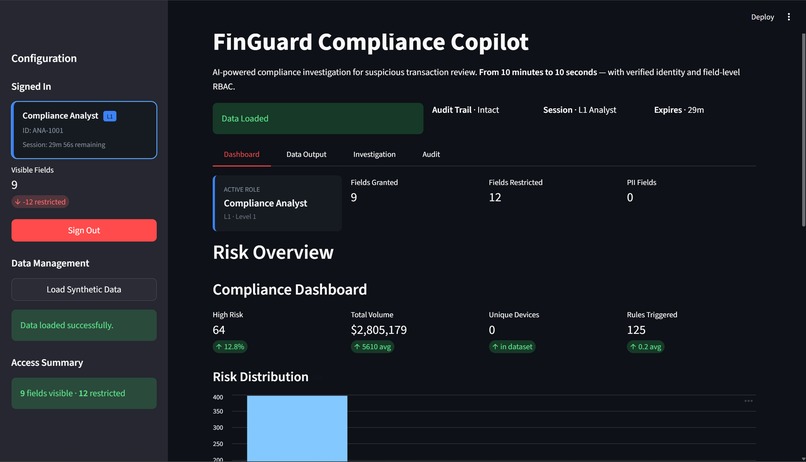Image resolution: width=806 pixels, height=462 pixels.
Task: Click the Visible Fields value 9 in sidebar
Action: [14, 185]
